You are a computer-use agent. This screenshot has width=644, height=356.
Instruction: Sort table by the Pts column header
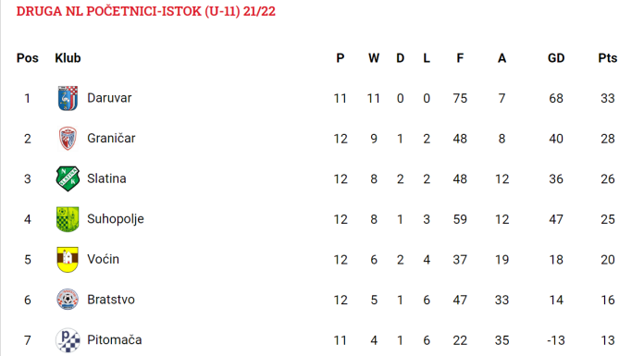point(607,58)
